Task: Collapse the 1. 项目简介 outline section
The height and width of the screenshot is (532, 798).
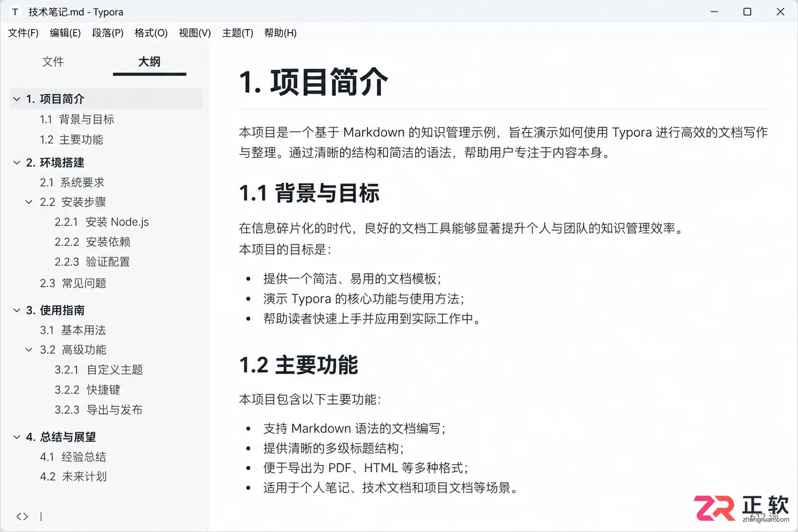Action: point(17,99)
